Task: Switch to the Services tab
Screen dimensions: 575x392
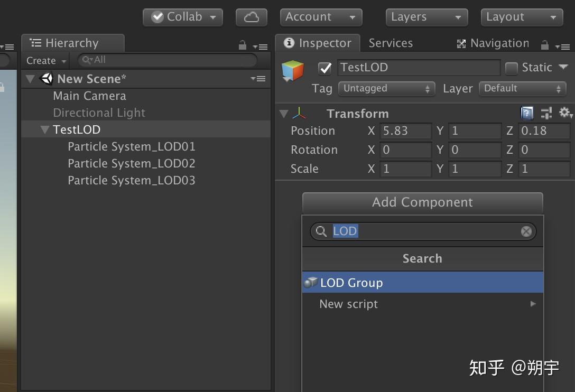Action: (391, 43)
